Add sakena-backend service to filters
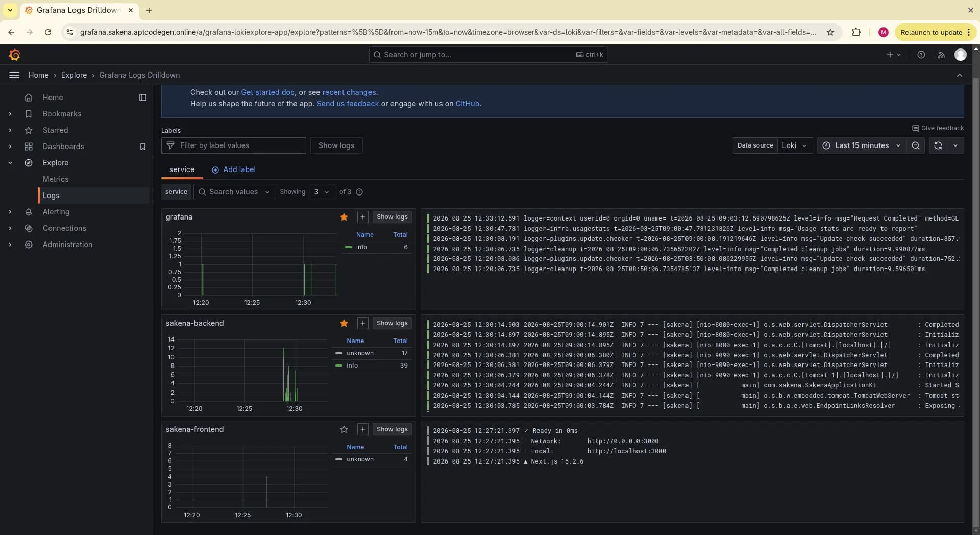The image size is (980, 535). [x=363, y=323]
